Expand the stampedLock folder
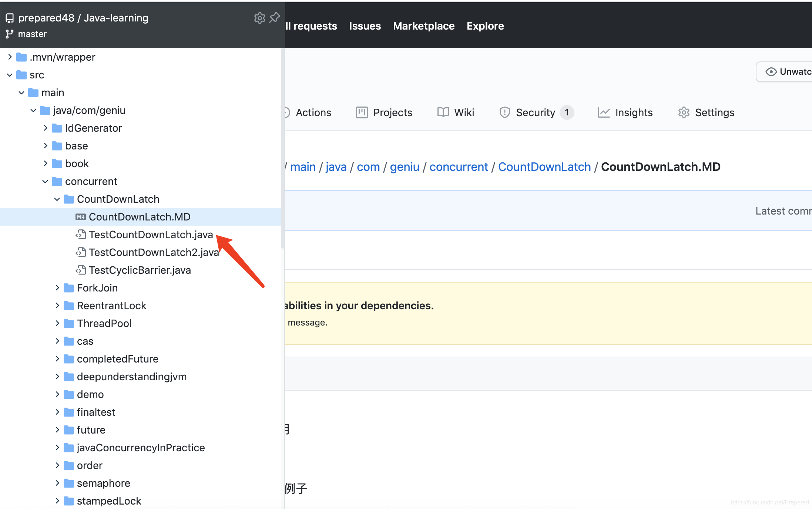 (x=57, y=501)
